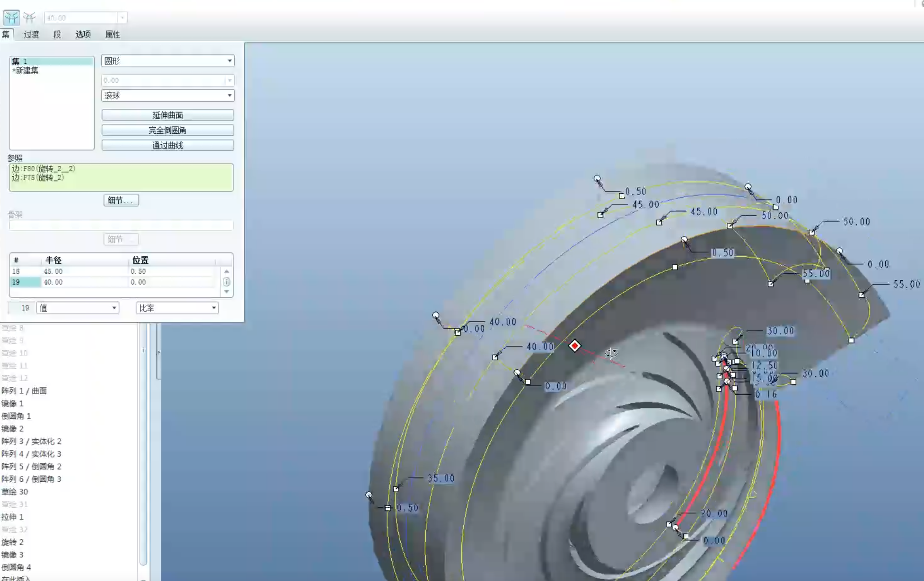The image size is (924, 581).
Task: Select 阵列 3 / 实体化 2 in model tree
Action: (x=31, y=442)
